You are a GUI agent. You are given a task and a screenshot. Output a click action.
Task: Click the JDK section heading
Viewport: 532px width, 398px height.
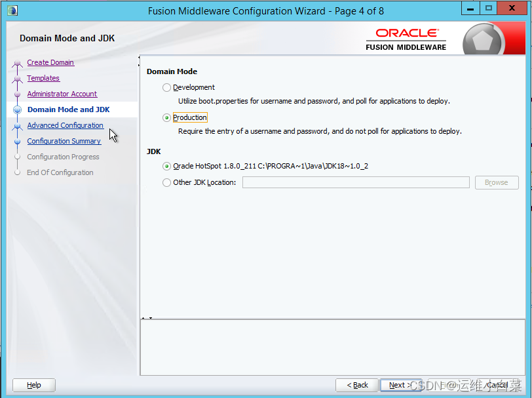(154, 151)
